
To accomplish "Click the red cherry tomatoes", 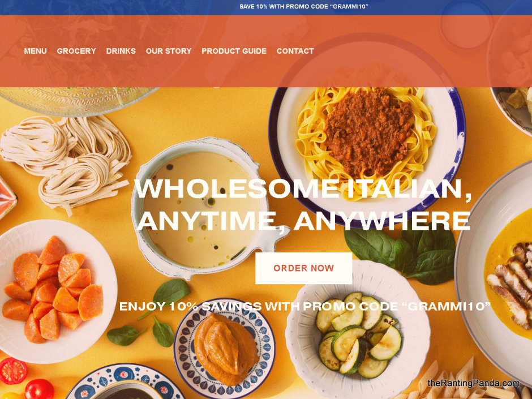I will [25, 380].
